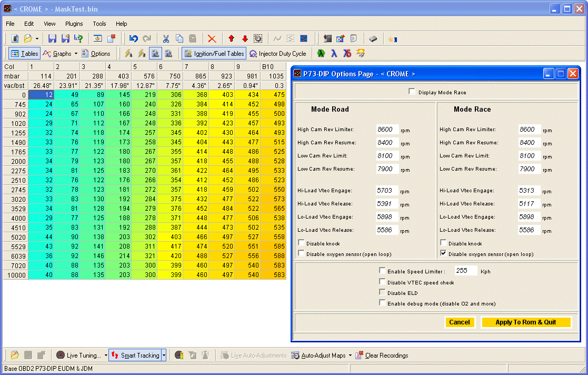Click the save with question mark icon
588x375 pixels.
pos(78,38)
